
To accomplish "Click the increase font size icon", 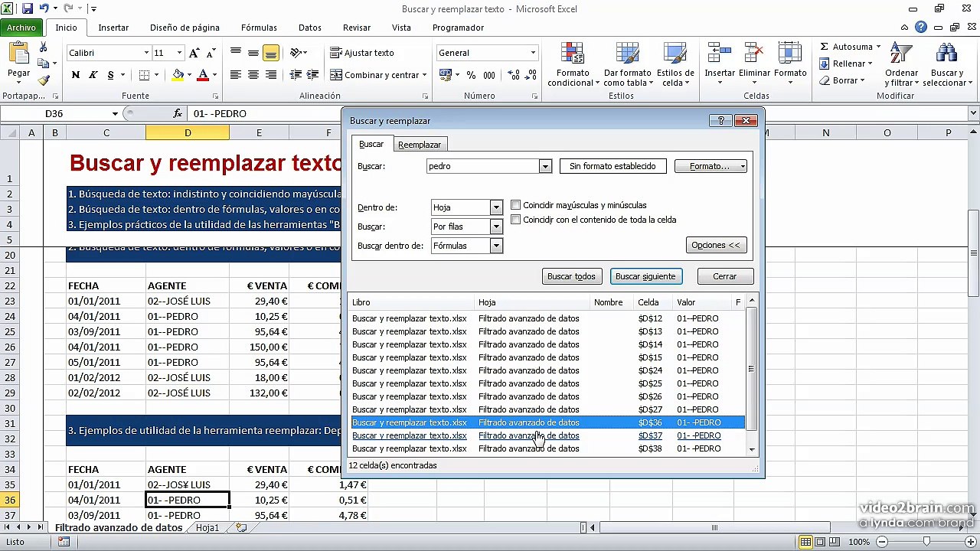I will pyautogui.click(x=194, y=53).
